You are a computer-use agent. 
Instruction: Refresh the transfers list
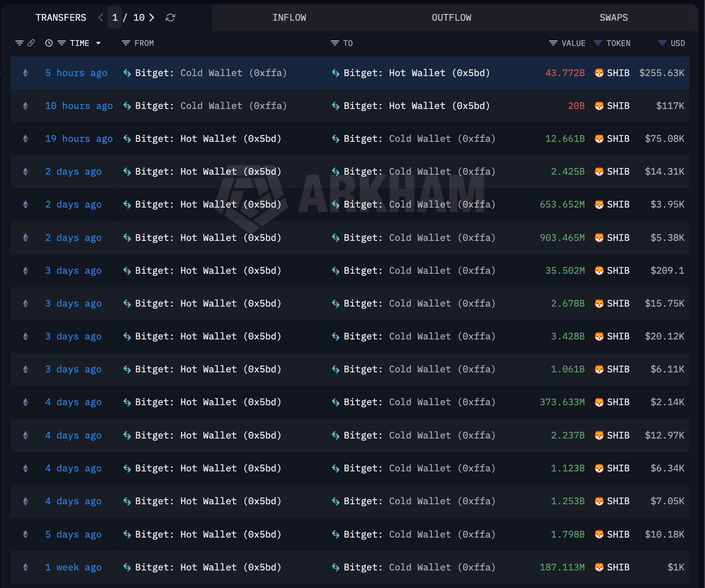click(x=170, y=18)
